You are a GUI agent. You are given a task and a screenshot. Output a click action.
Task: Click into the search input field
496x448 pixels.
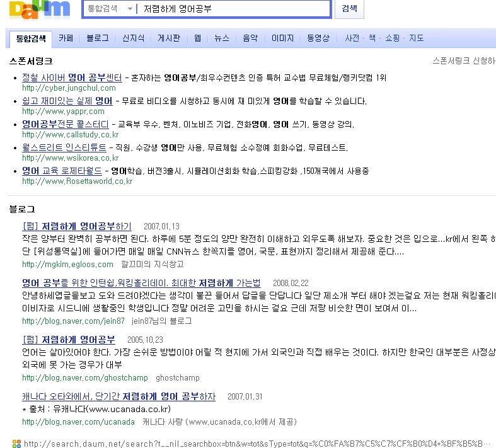[x=234, y=9]
